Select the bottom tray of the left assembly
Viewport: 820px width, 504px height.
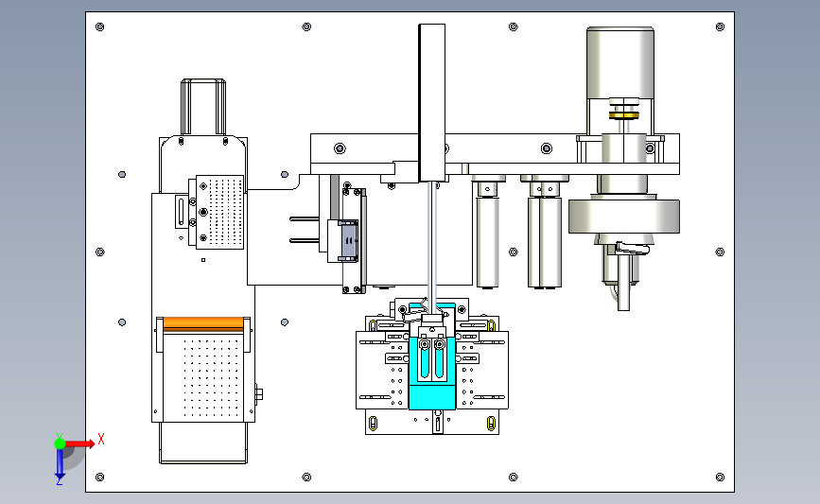(203, 443)
